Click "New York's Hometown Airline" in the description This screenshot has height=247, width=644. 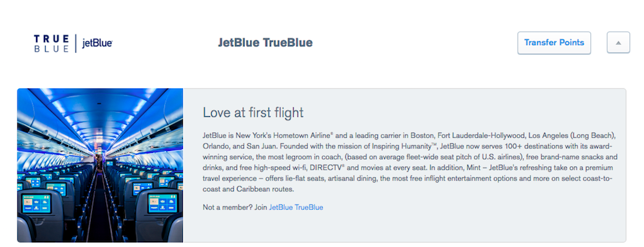(284, 135)
